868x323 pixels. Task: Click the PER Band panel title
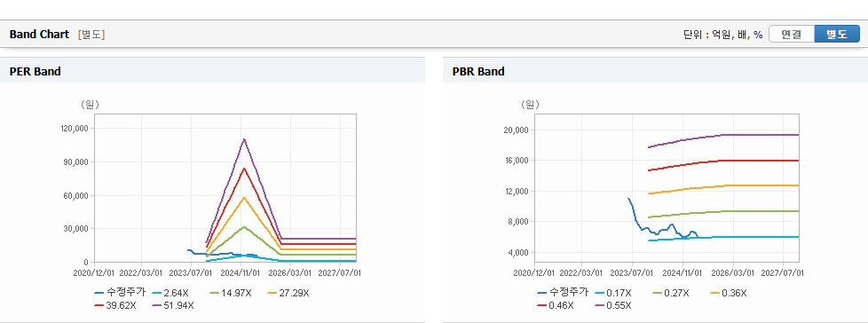35,71
